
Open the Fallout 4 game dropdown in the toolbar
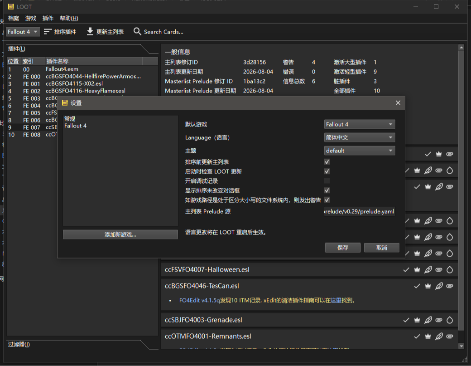(x=23, y=32)
